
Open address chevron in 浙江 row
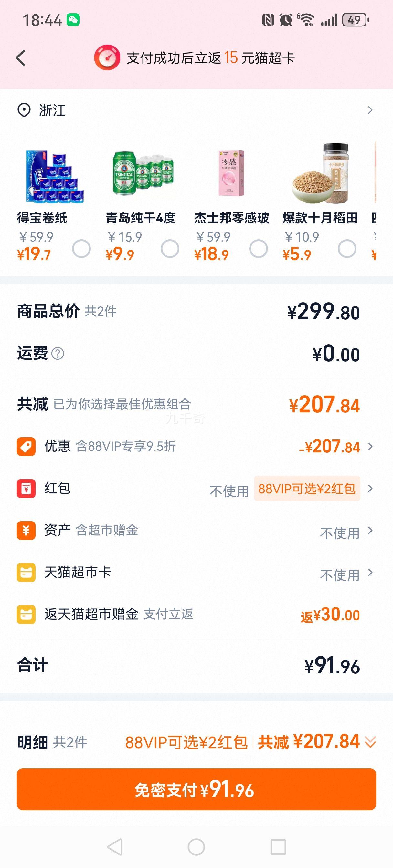click(x=370, y=110)
